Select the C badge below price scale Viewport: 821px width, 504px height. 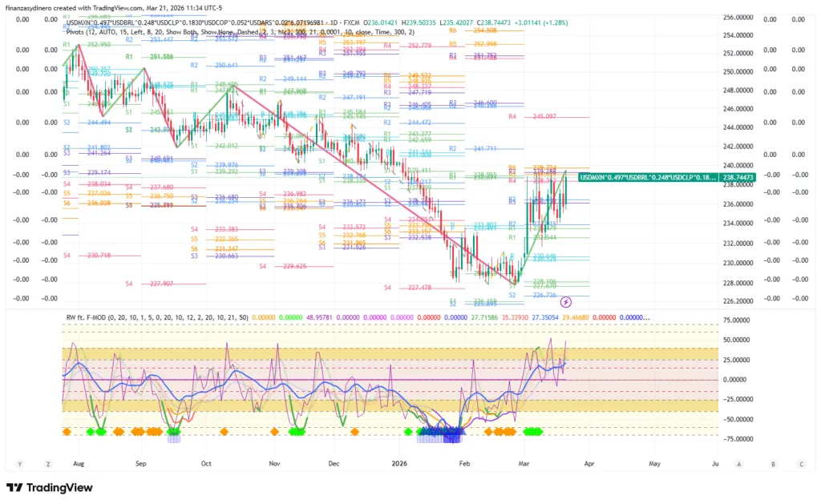click(801, 464)
